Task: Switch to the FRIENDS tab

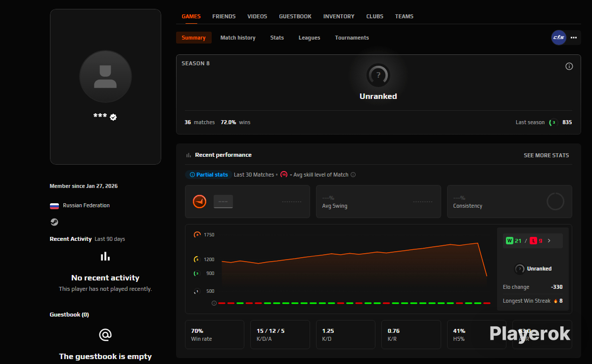Action: click(224, 16)
